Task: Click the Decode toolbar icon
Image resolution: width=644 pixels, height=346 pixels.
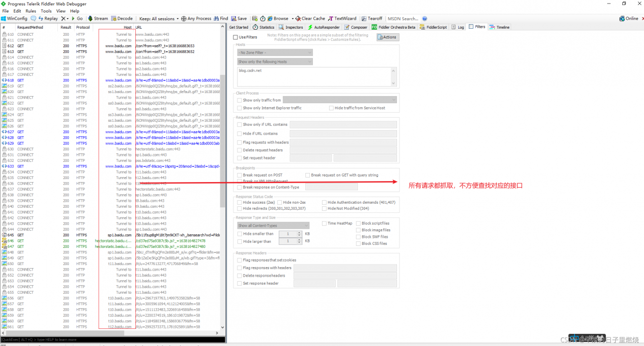Action: coord(114,19)
